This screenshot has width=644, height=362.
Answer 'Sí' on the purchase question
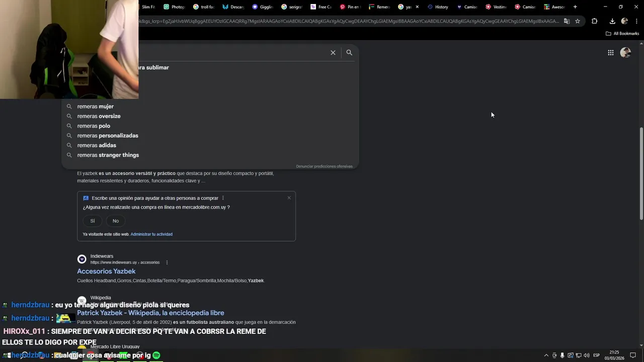click(93, 221)
